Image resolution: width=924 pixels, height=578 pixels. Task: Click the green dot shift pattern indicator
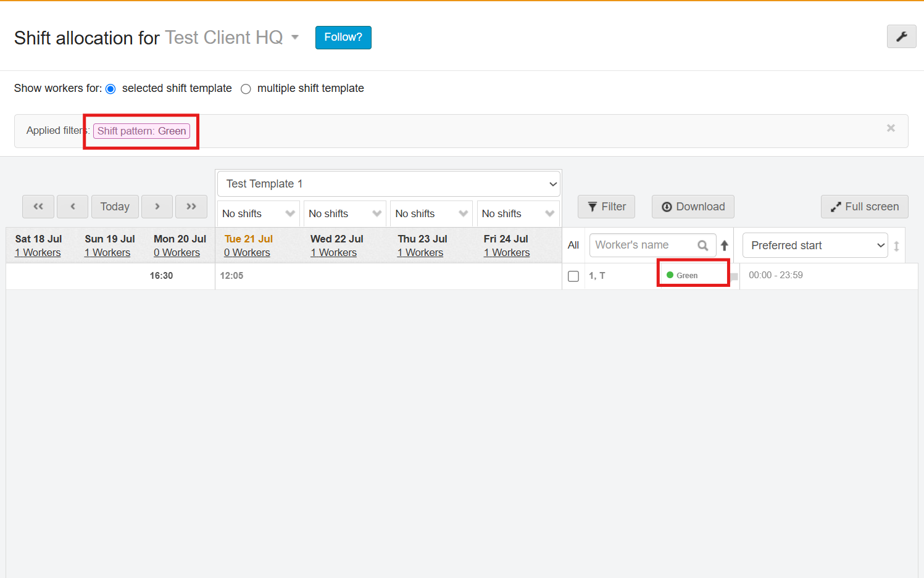click(670, 275)
